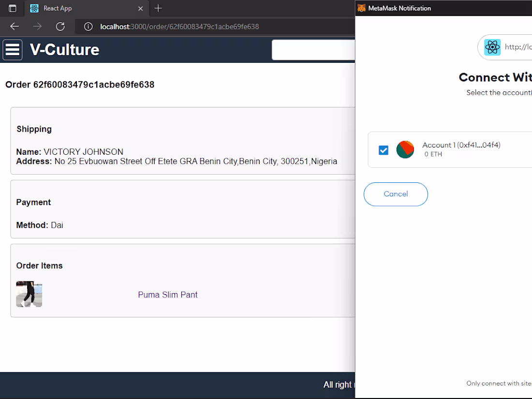This screenshot has height=399, width=532.
Task: Close the React App tab
Action: (140, 8)
